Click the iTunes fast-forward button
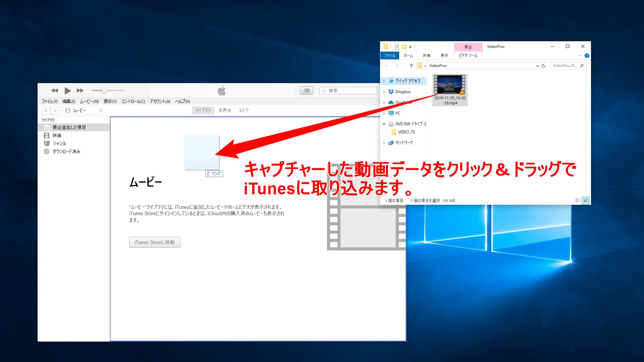The height and width of the screenshot is (362, 644). pos(80,90)
